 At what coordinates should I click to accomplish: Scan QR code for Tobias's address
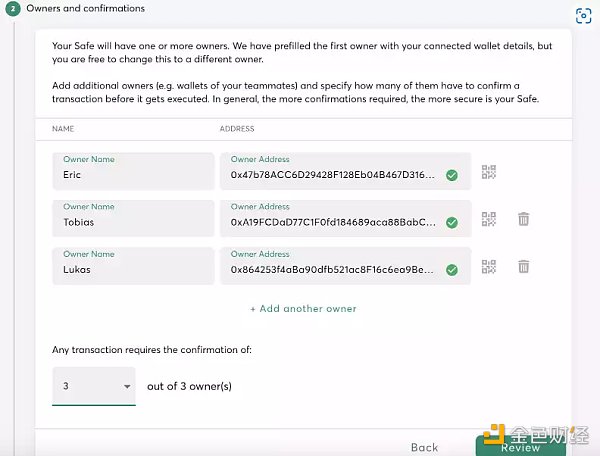[489, 219]
